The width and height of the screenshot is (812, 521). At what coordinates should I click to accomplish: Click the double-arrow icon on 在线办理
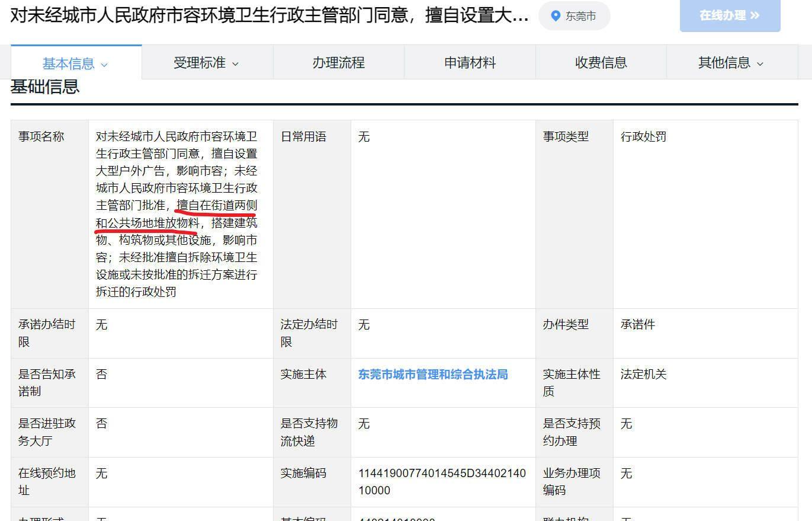pos(755,16)
